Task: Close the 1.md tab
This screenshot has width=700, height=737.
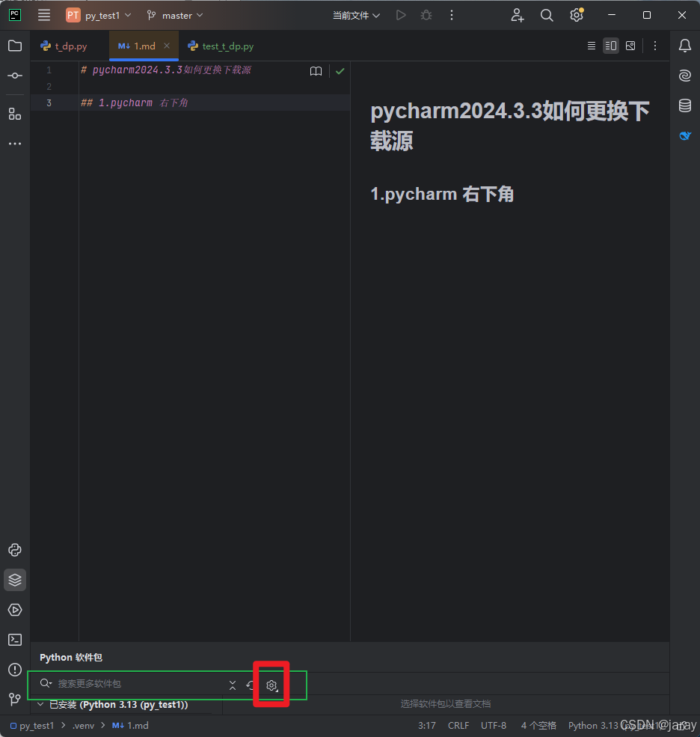Action: (167, 46)
